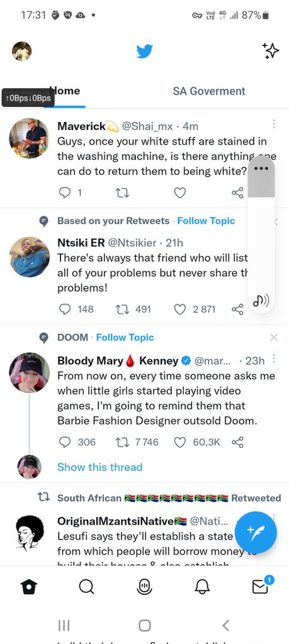This screenshot has height=644, width=289.
Task: Reply to Ntsiki ER's tweet with 148 comments
Action: point(65,309)
